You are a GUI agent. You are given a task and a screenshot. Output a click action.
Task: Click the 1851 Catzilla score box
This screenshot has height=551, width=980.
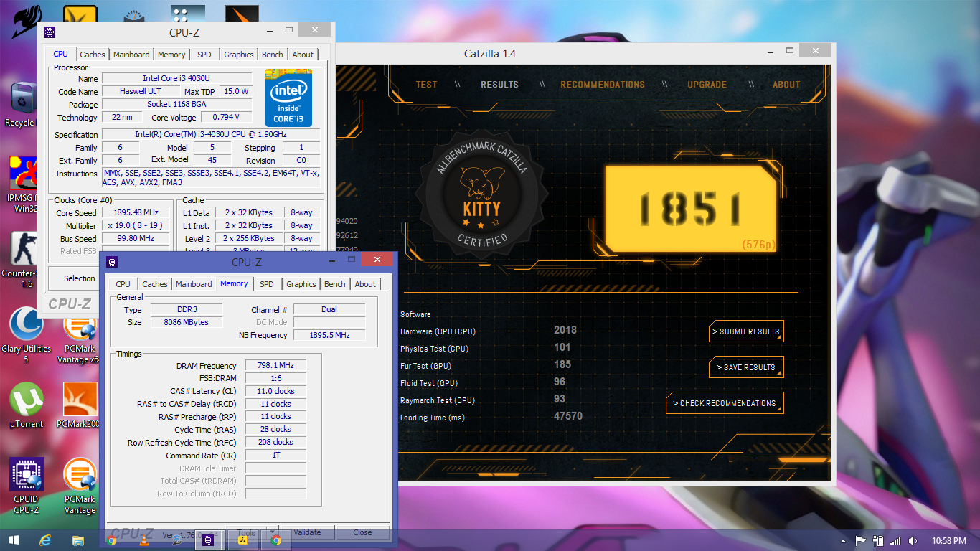(x=690, y=209)
